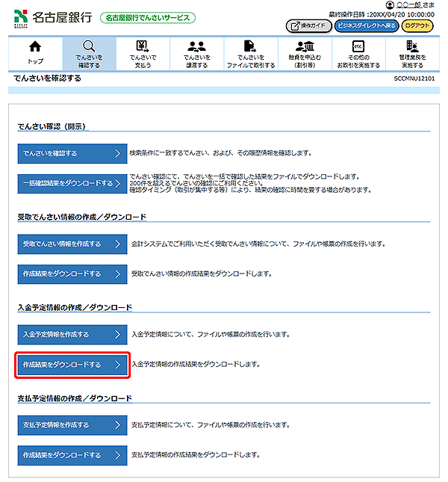Click 入金予定情報を作成する button

pos(72,334)
